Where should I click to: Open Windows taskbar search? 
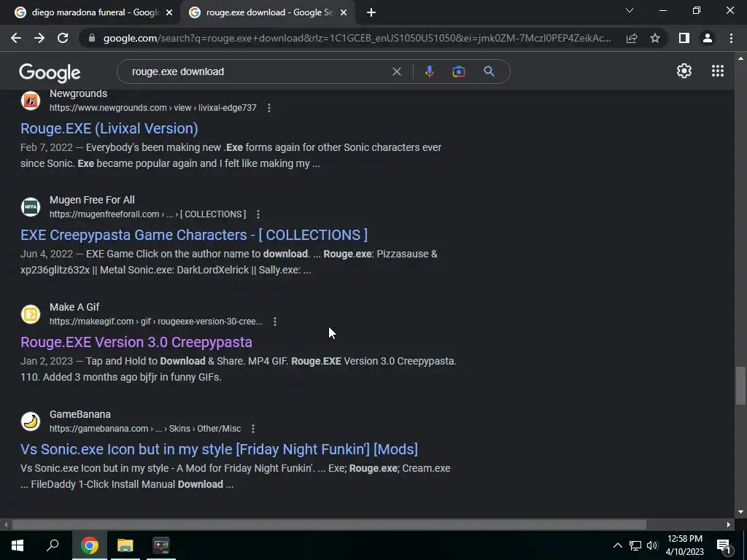click(53, 545)
